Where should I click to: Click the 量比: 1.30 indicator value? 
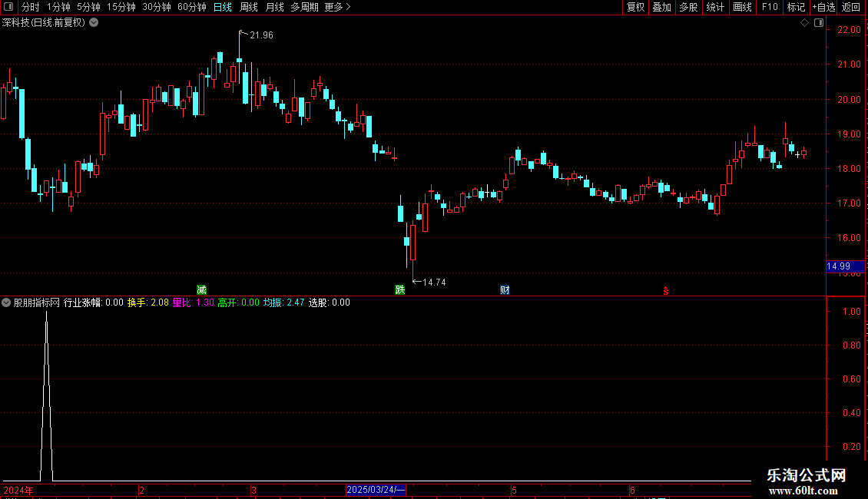pos(194,302)
